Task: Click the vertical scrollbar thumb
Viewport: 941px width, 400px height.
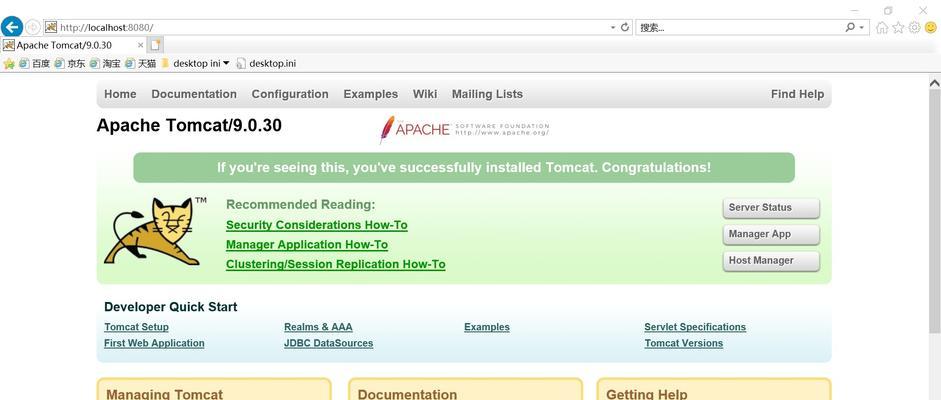Action: pos(934,210)
